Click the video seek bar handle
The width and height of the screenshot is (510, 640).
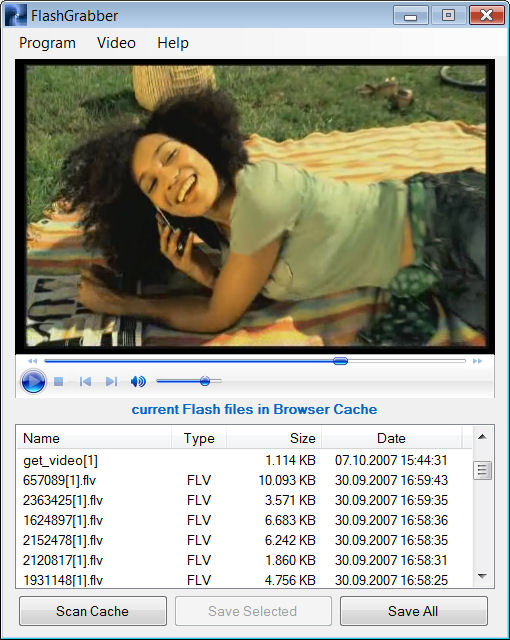coord(340,361)
